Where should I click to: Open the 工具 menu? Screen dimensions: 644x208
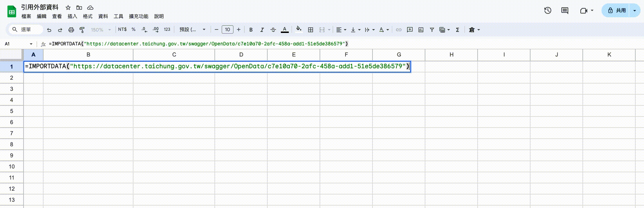[119, 16]
